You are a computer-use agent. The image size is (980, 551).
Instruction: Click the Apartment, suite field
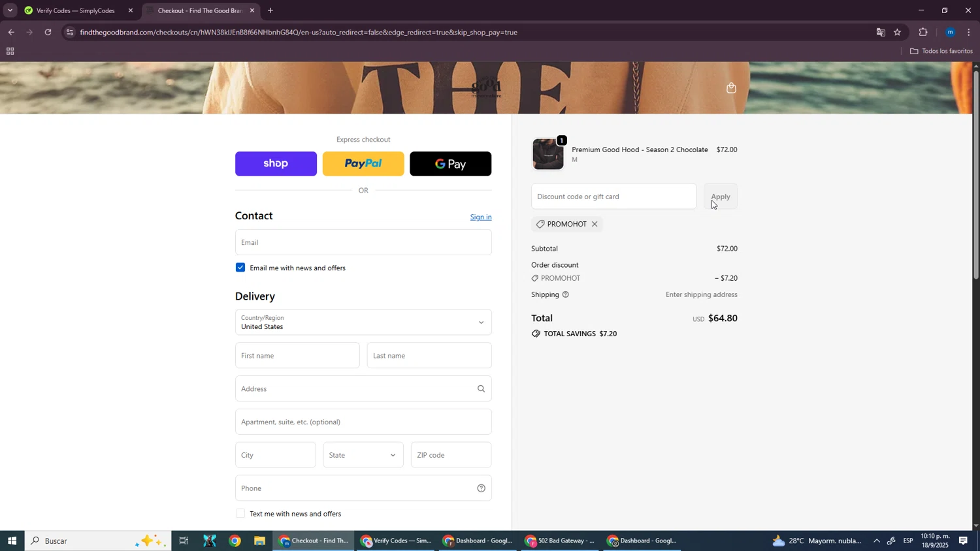tap(363, 422)
